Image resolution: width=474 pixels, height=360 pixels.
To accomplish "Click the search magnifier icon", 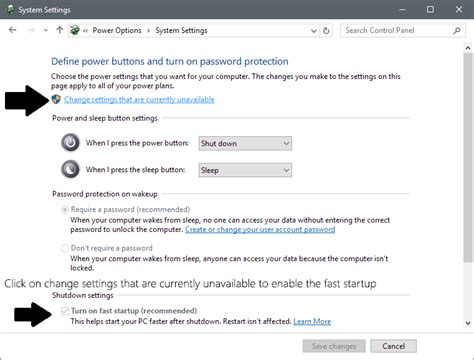I will 457,30.
